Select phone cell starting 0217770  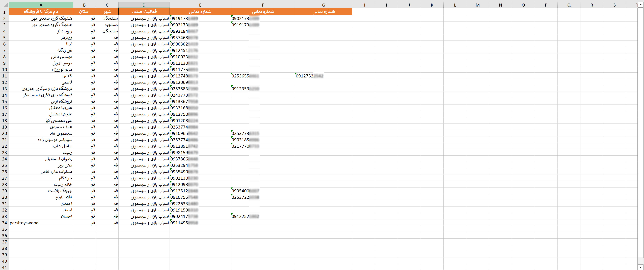point(263,146)
